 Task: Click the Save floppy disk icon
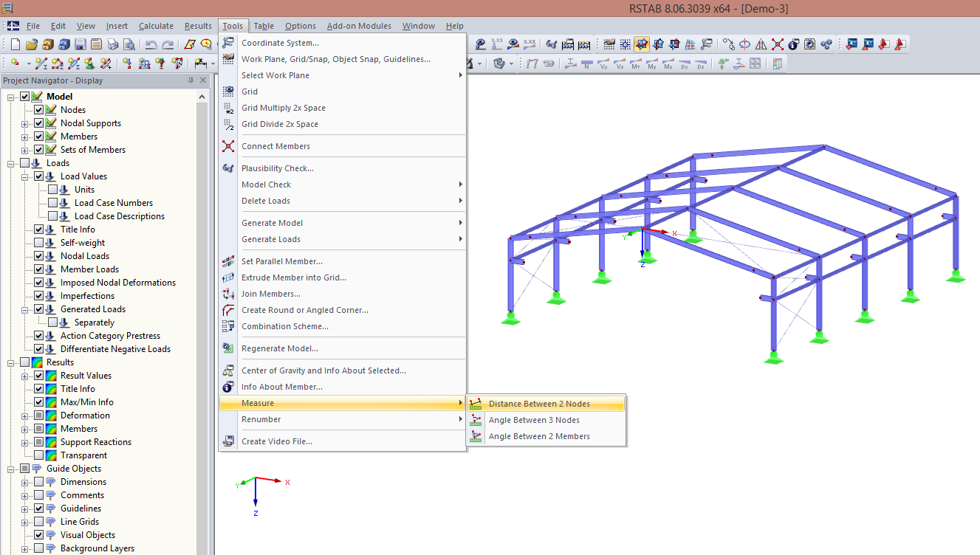point(80,44)
